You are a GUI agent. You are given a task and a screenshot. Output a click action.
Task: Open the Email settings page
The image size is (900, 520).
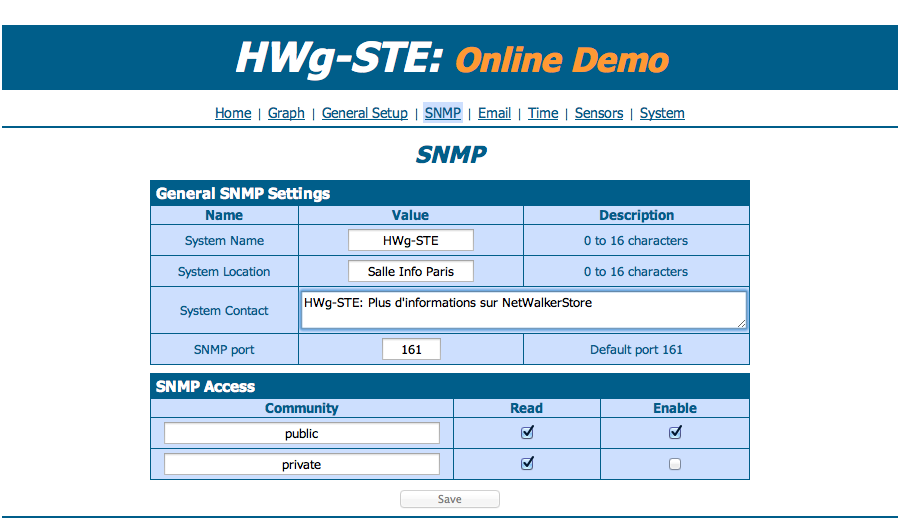coord(494,113)
